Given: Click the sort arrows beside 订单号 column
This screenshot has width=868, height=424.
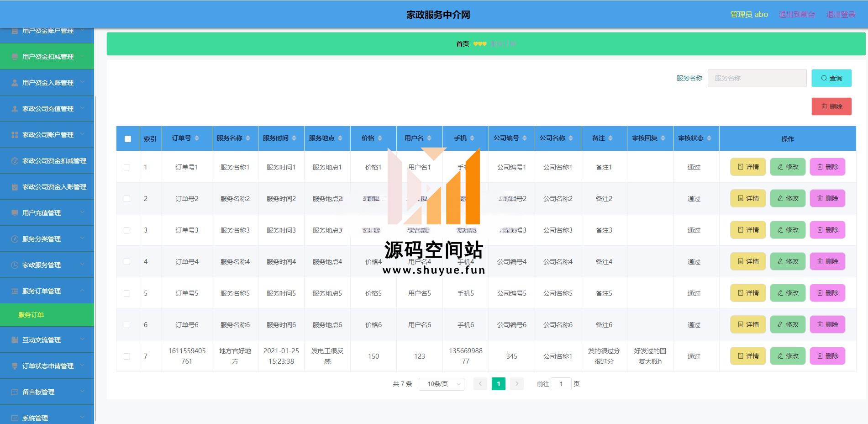Looking at the screenshot, I should (x=197, y=138).
